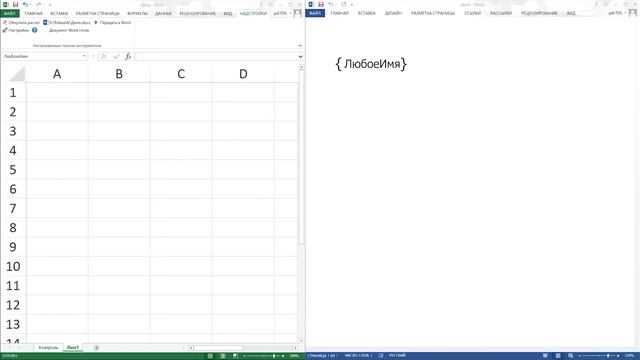
Task: Open the Word document path icon in add-in bar
Action: (45, 22)
